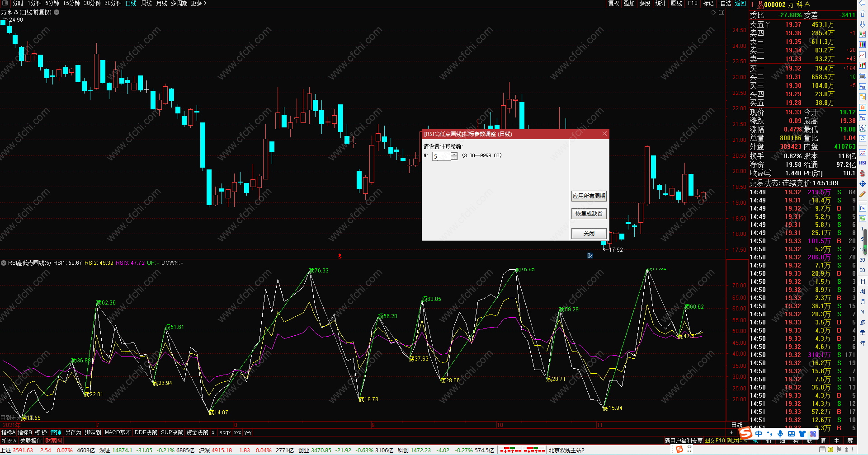Select the 5分钟 timeframe tab

pos(52,3)
